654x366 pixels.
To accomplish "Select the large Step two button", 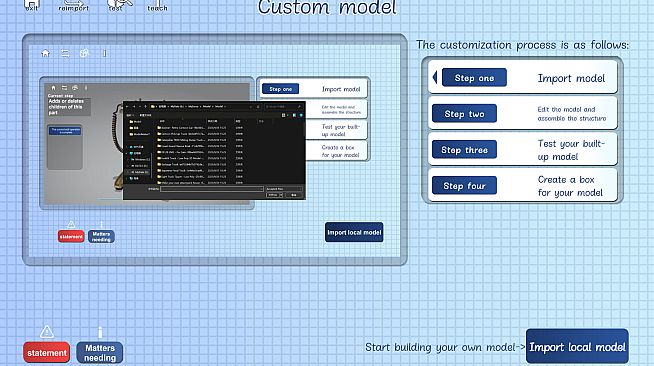I will click(464, 114).
